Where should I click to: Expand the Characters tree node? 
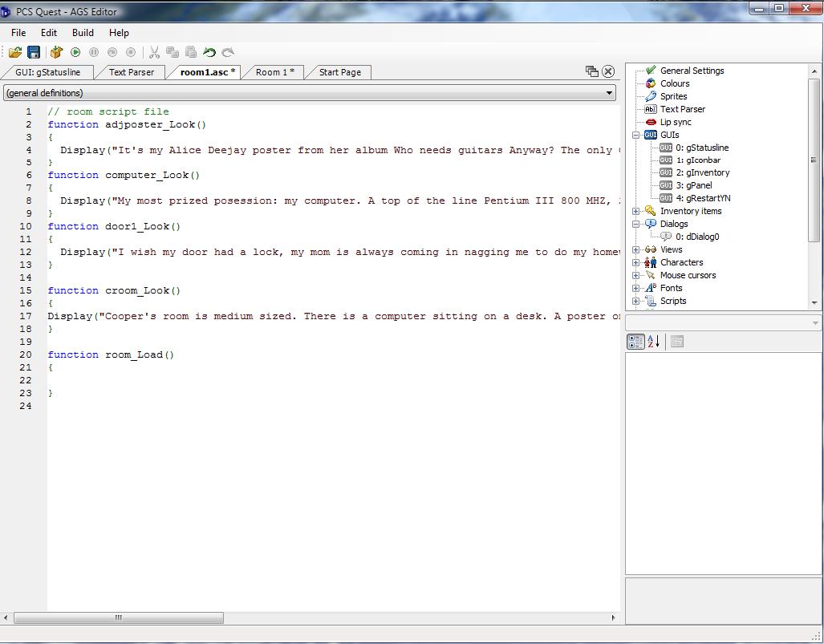coord(636,262)
